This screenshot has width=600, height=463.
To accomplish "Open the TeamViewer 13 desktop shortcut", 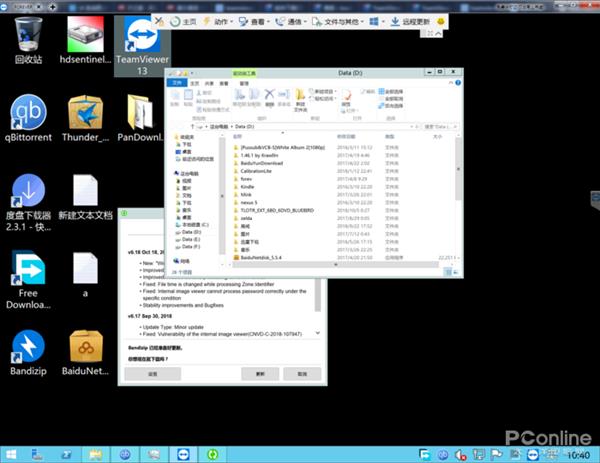I will [140, 46].
